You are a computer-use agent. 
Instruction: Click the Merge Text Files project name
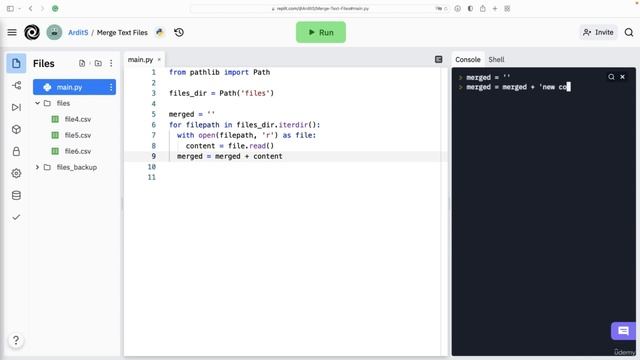[x=122, y=32]
